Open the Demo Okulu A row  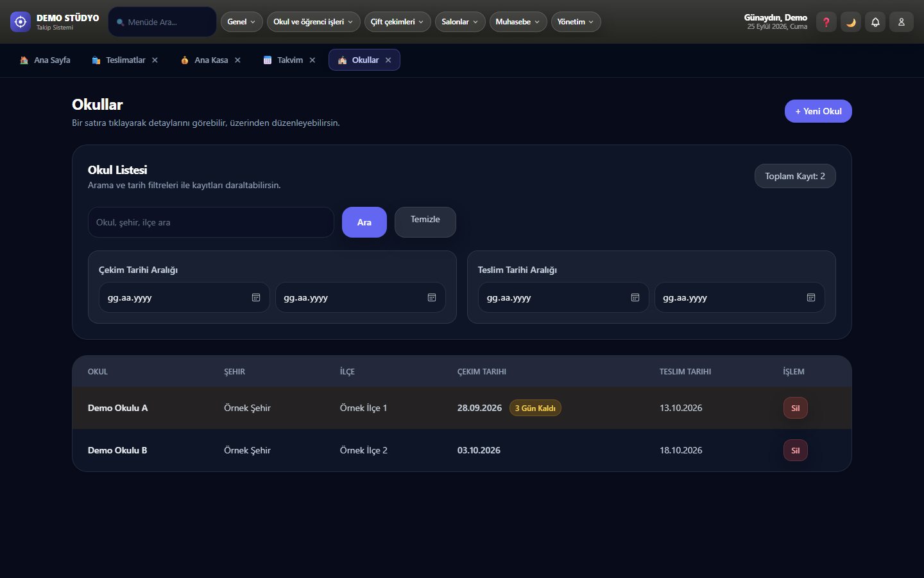(x=462, y=408)
